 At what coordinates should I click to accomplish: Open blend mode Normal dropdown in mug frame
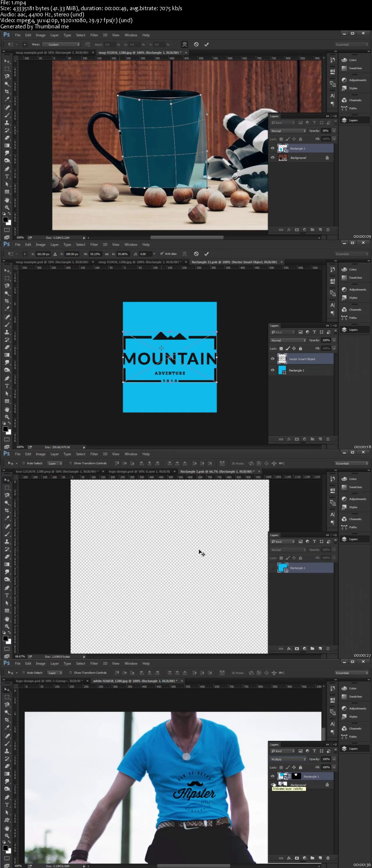coord(288,131)
